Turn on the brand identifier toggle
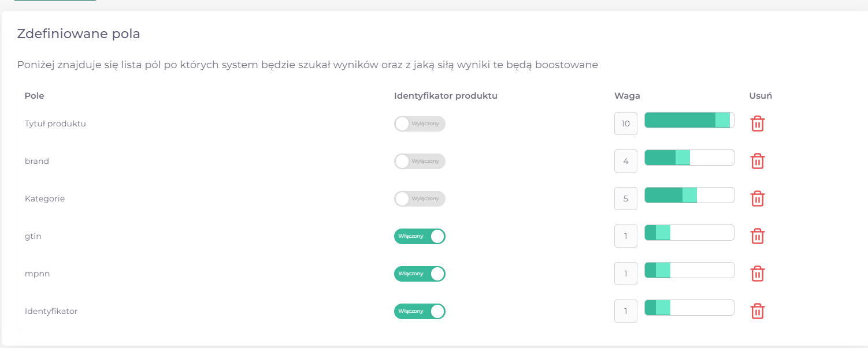 pos(420,161)
